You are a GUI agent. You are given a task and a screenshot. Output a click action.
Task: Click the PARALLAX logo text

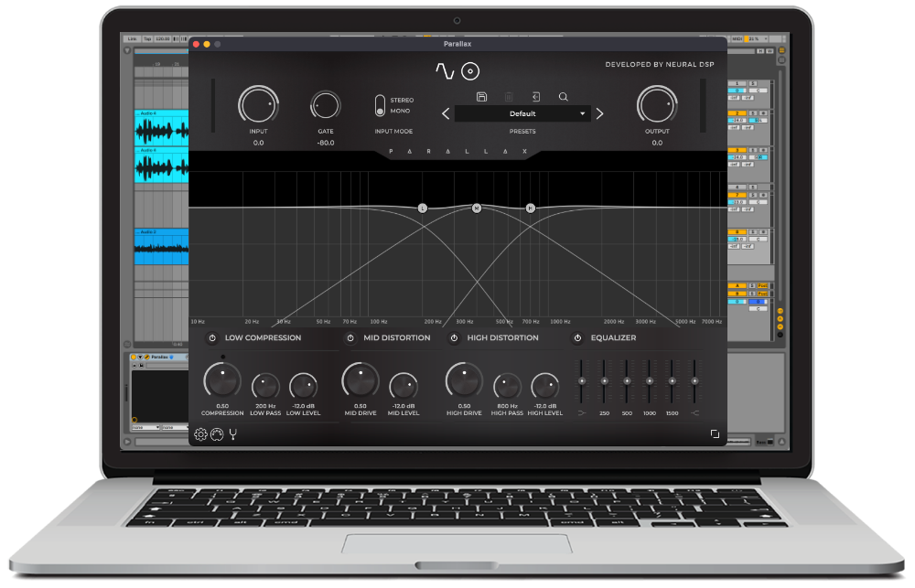tap(457, 152)
